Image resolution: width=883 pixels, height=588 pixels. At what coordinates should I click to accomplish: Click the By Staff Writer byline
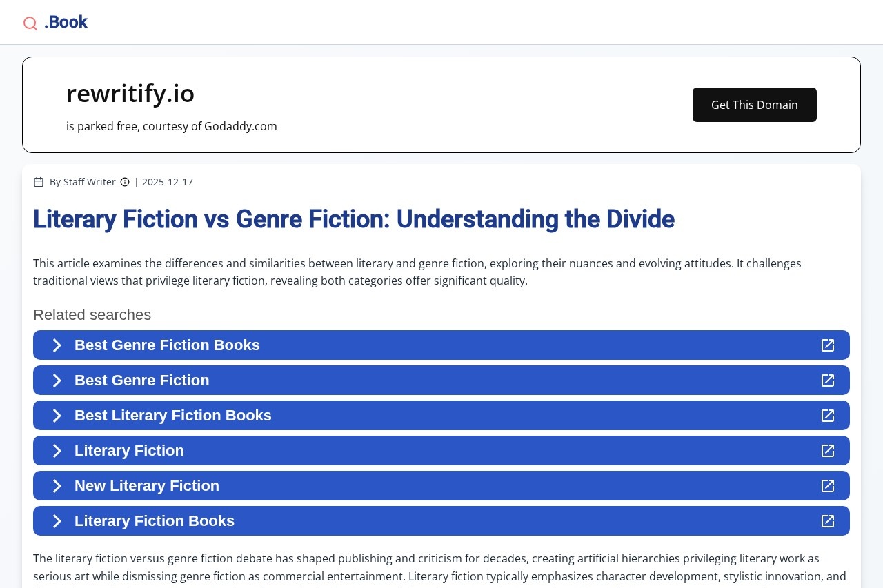click(x=82, y=182)
